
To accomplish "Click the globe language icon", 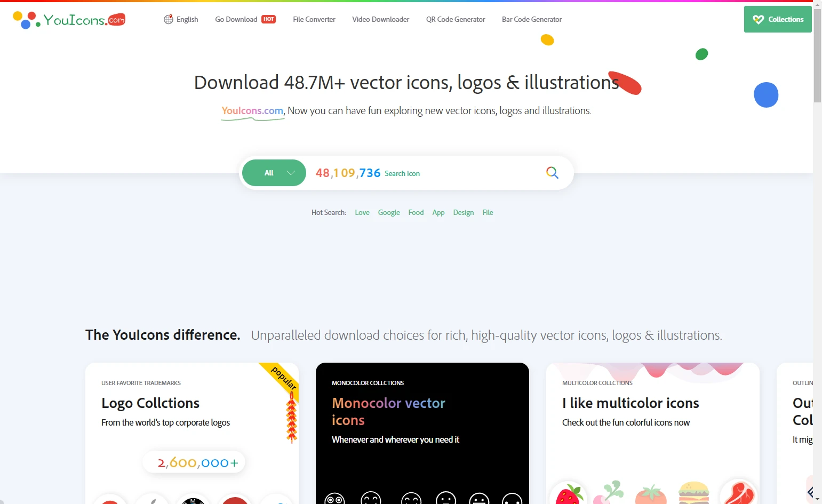I will [169, 19].
